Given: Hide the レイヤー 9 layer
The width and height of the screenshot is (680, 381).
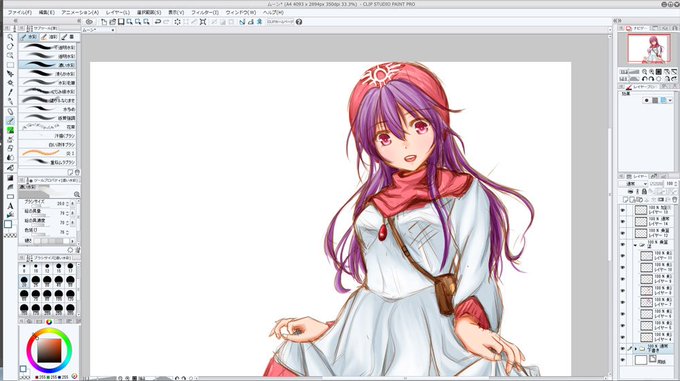Looking at the screenshot, I should click(623, 280).
